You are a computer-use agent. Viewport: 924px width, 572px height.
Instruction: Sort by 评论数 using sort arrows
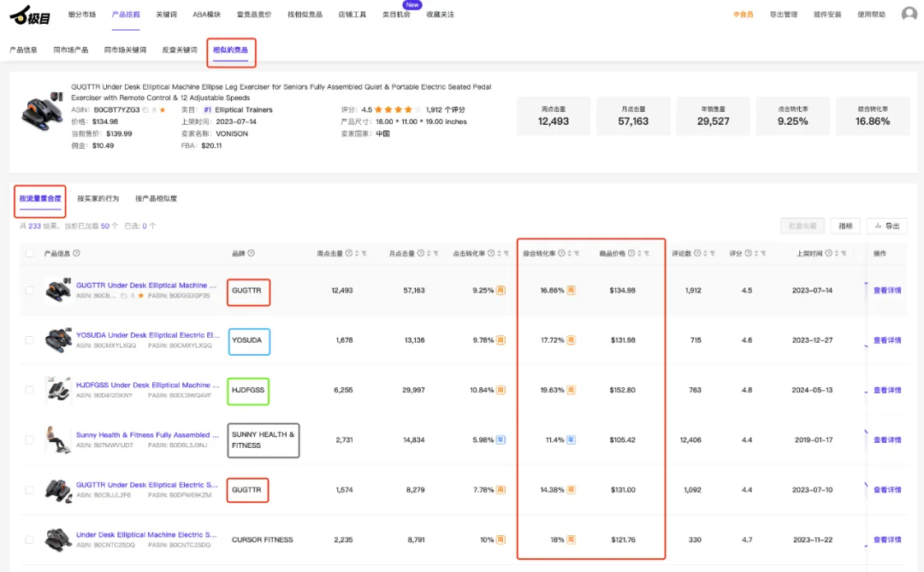705,253
